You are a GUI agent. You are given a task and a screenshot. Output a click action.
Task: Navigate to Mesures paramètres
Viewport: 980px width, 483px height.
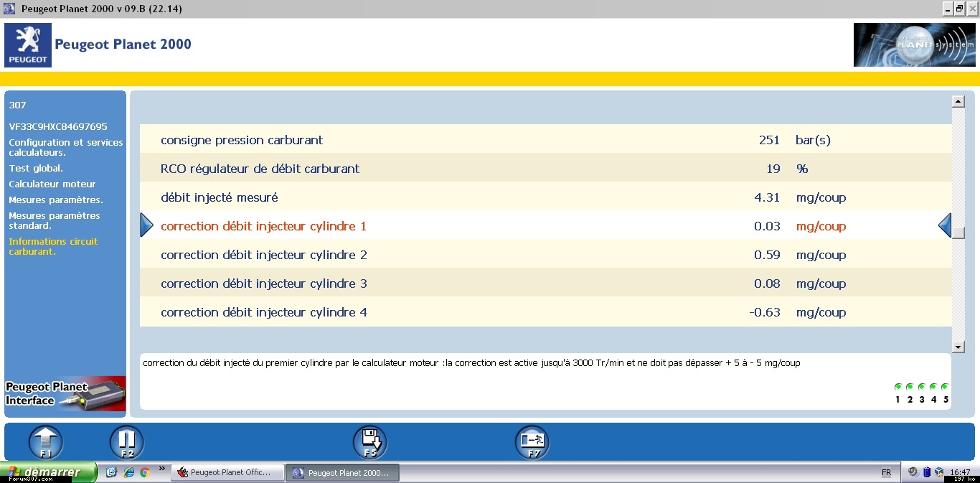(56, 200)
